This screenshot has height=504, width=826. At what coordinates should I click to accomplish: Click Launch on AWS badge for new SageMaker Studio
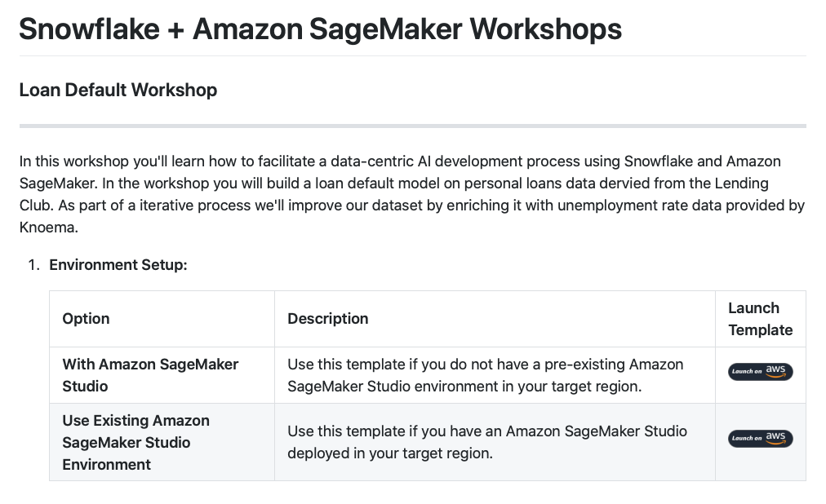[x=760, y=372]
